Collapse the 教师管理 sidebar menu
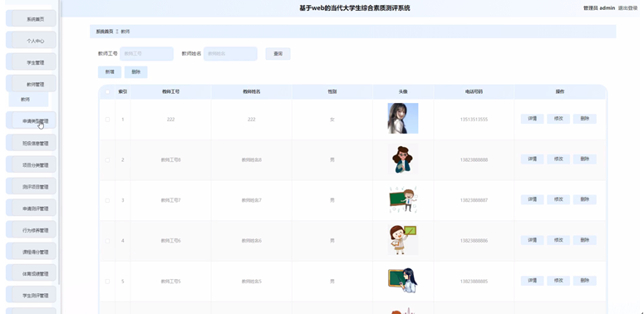Image resolution: width=644 pixels, height=314 pixels. (x=32, y=84)
